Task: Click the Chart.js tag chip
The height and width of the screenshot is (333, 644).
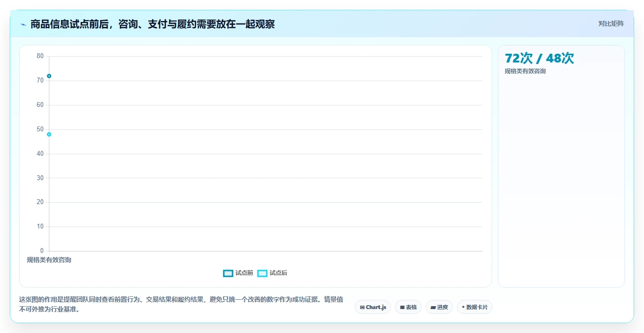Action: (373, 307)
